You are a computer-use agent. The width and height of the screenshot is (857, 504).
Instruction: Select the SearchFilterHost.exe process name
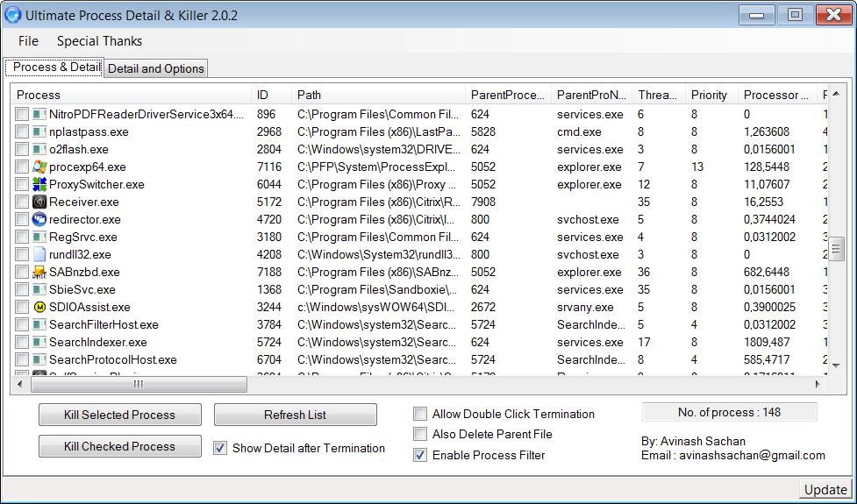click(x=104, y=324)
